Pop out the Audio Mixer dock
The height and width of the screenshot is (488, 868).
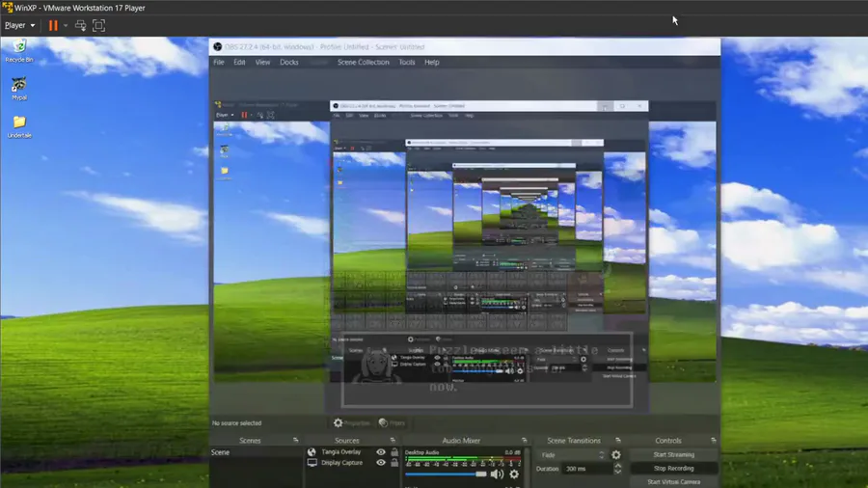point(524,441)
